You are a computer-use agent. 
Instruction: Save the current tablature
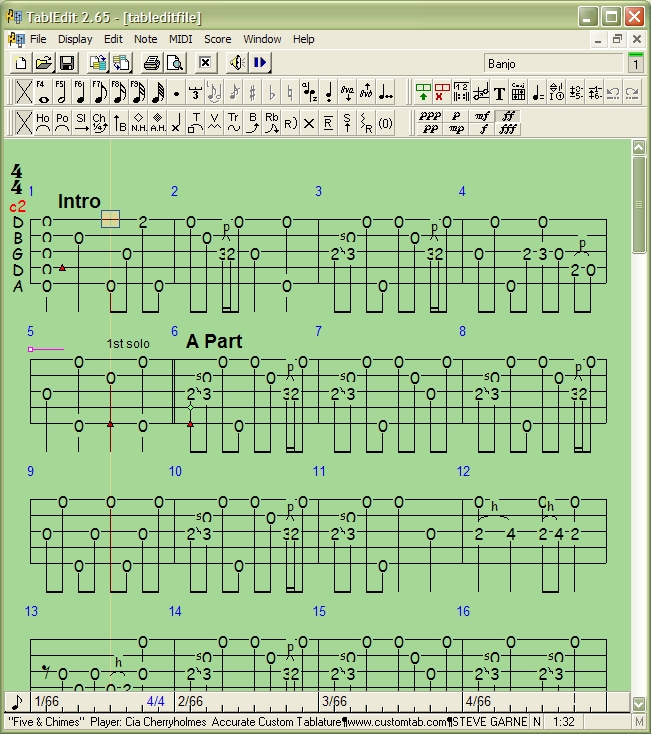point(66,63)
